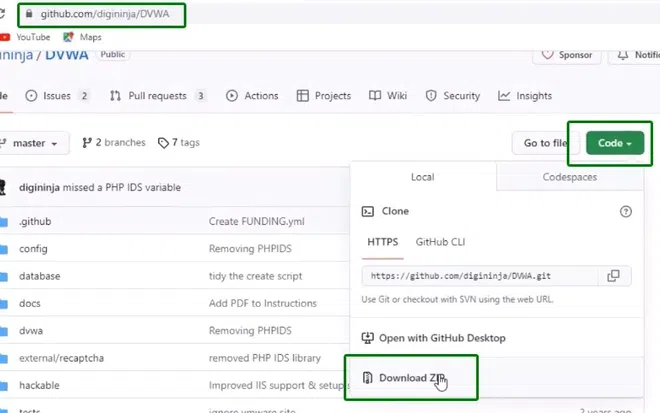Click the padlock icon in address bar
The height and width of the screenshot is (413, 660).
[x=29, y=14]
